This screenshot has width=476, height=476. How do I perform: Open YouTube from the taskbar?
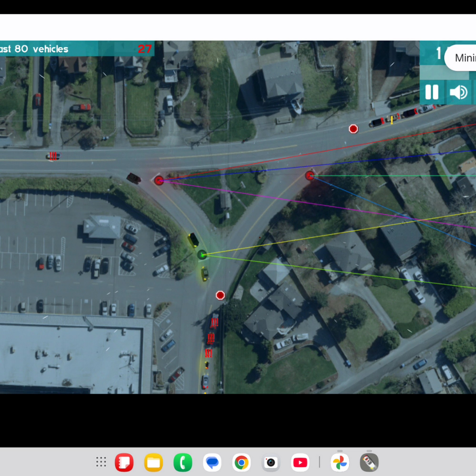click(x=300, y=462)
